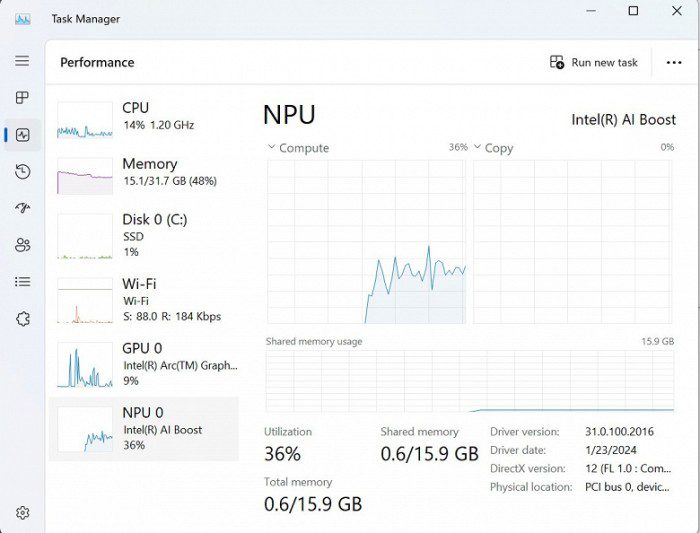Open Task Manager settings gear
The height and width of the screenshot is (533, 700).
(22, 513)
